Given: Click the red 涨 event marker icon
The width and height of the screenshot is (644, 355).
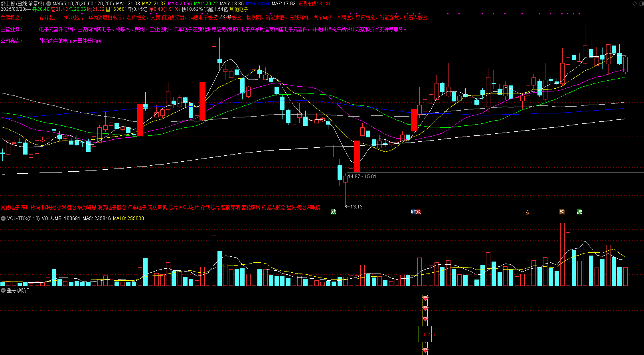Looking at the screenshot, I should tap(418, 212).
